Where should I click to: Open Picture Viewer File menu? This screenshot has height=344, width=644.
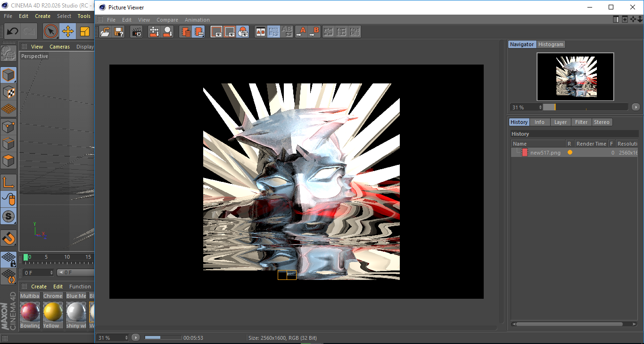[111, 20]
